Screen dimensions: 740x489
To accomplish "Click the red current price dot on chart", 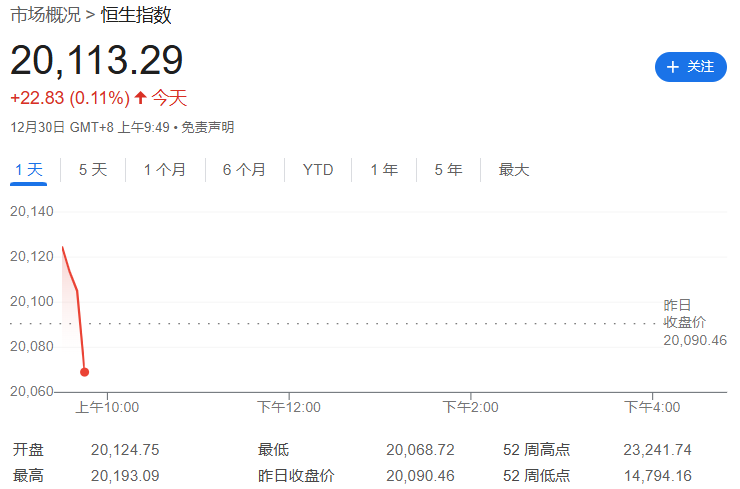I will (x=84, y=372).
